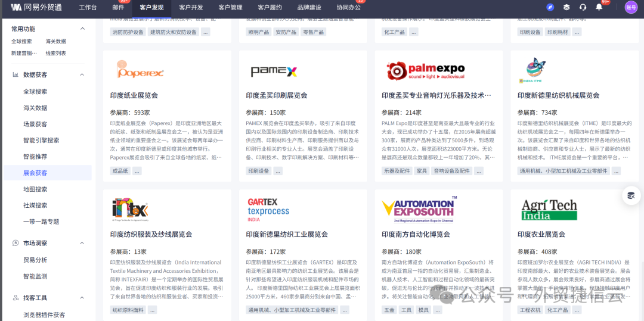Click the 网易外贸通 logo
This screenshot has width=644, height=321.
point(36,7)
